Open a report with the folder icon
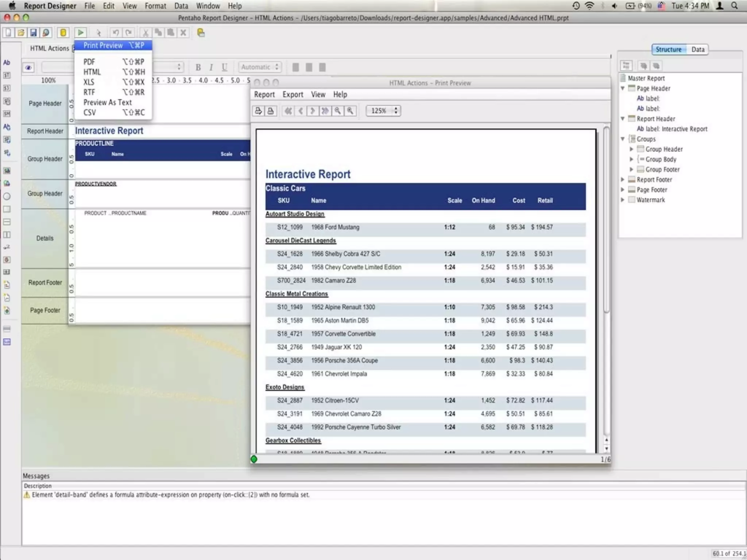Screen dimensions: 747x560 pyautogui.click(x=21, y=33)
